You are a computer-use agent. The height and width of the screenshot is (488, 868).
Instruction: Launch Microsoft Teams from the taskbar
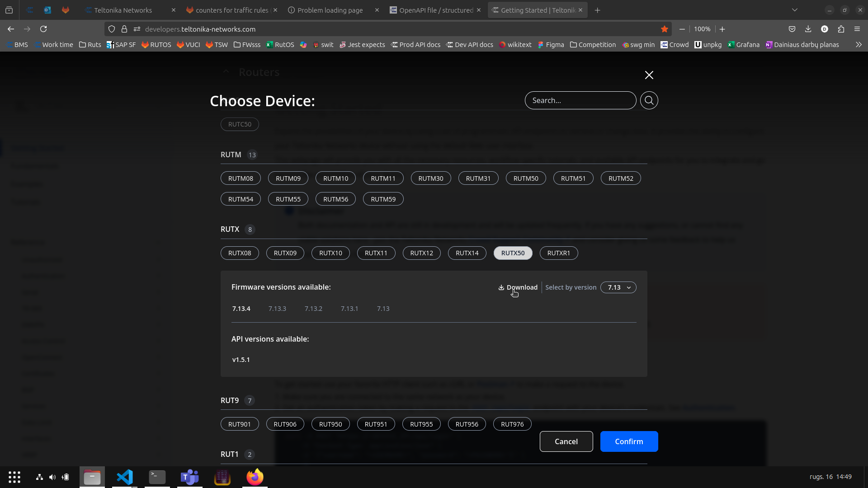pos(189,477)
